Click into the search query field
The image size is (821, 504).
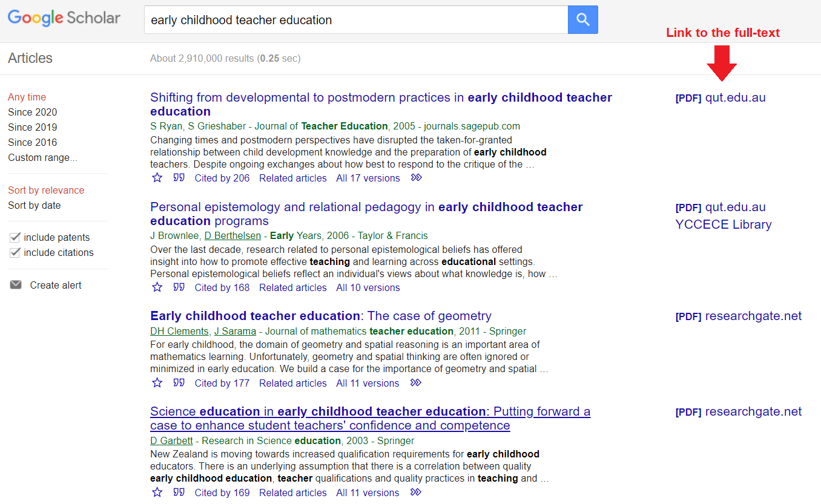pyautogui.click(x=356, y=20)
